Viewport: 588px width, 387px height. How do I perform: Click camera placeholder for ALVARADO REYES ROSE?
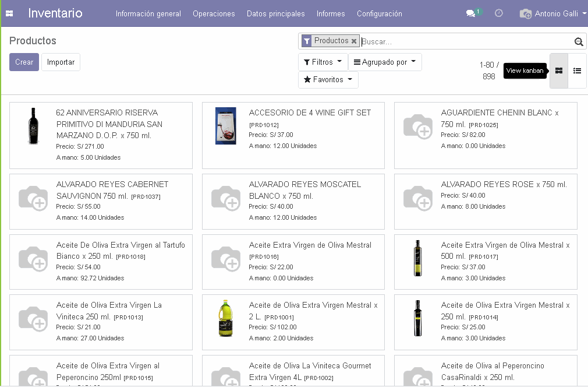click(x=417, y=198)
